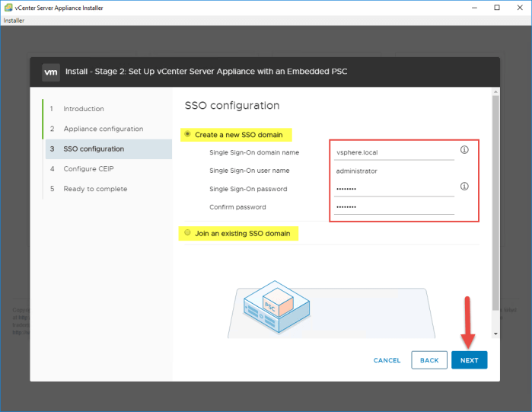Select Create a new SSO domain radio
This screenshot has width=532, height=412.
pos(187,134)
